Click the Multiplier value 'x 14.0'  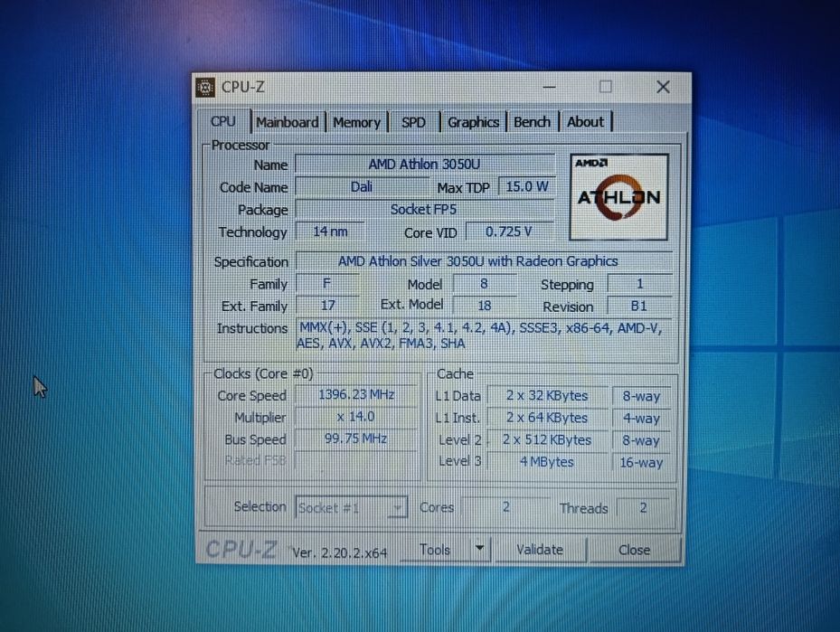point(356,417)
